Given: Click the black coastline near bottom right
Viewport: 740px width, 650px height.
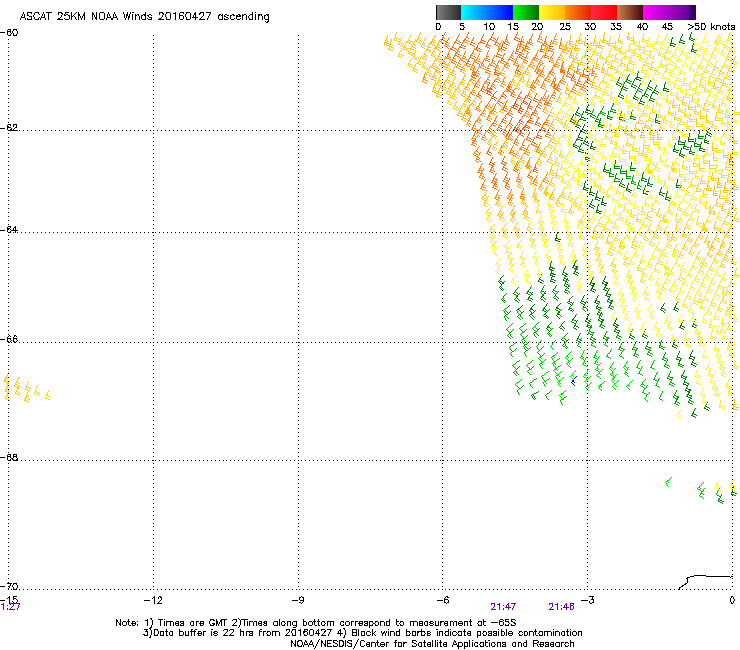Looking at the screenshot, I should click(x=705, y=582).
